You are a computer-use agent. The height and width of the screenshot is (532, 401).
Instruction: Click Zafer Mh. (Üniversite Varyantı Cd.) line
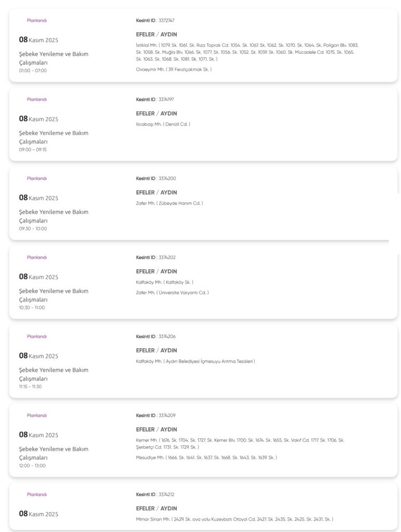[x=172, y=293]
